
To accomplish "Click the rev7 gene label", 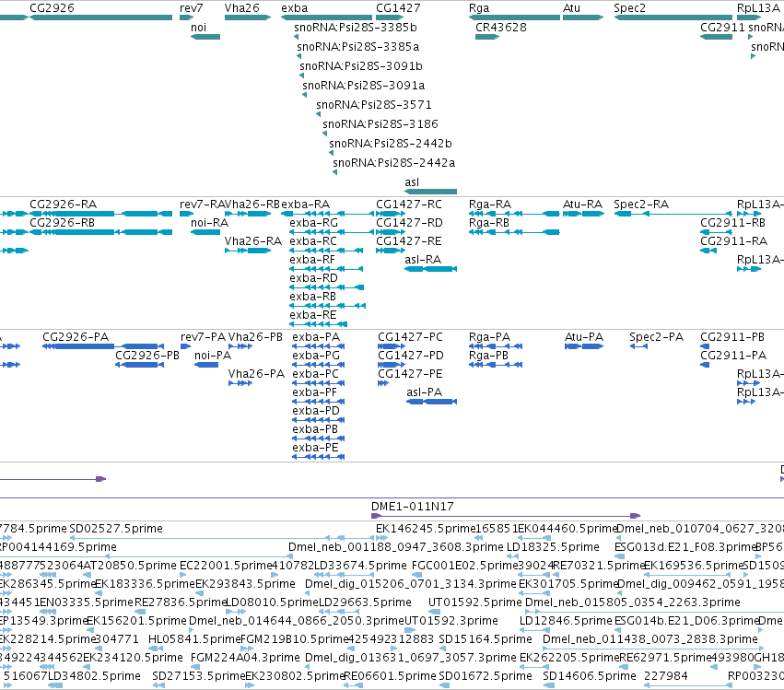I will (x=192, y=8).
